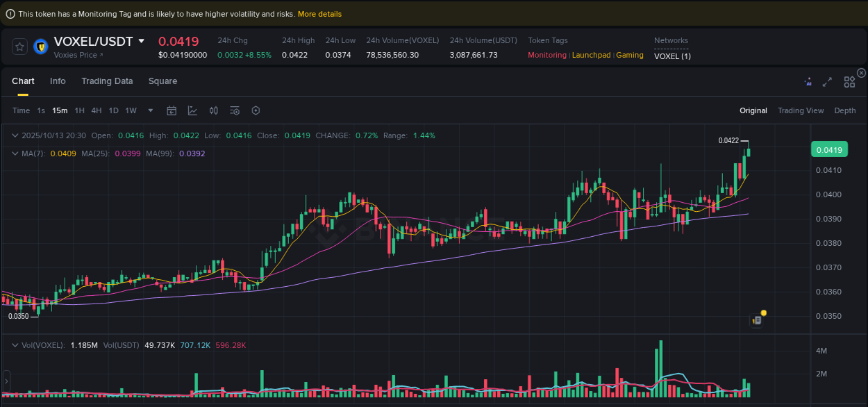Collapse the OHLC info row chevron
Viewport: 868px width, 407px height.
coord(15,135)
